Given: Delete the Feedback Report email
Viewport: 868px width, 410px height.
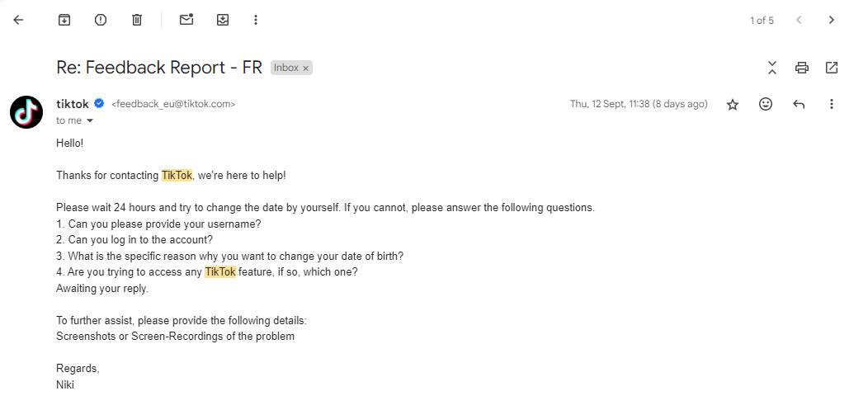Looking at the screenshot, I should pos(137,20).
